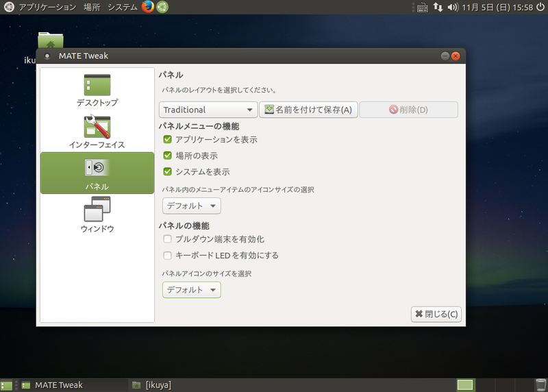Click the 削除(D) button
This screenshot has height=392, width=548.
tap(408, 110)
